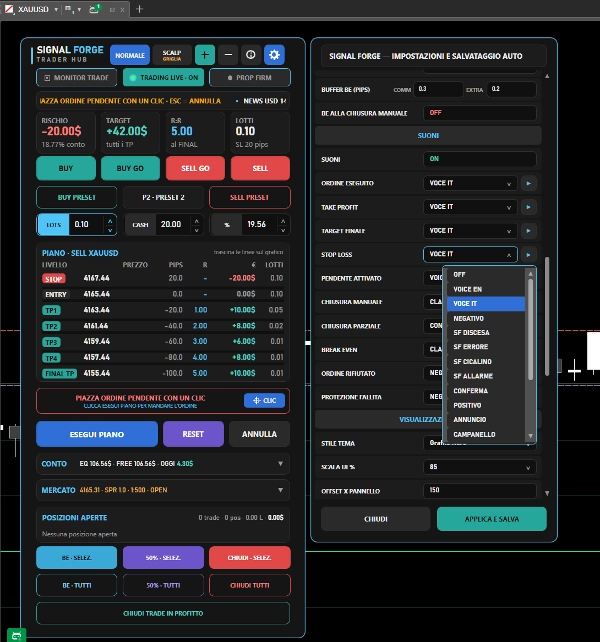Open Ordine Eseguito sound dropdown
The width and height of the screenshot is (600, 642).
(470, 183)
